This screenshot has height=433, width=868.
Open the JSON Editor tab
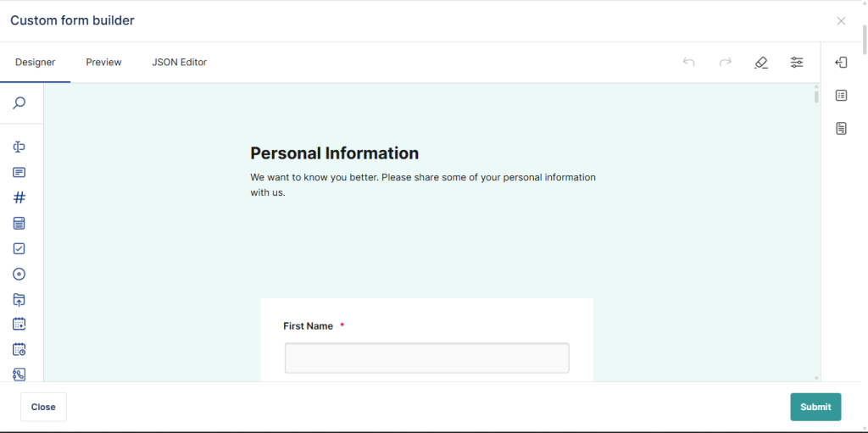179,62
